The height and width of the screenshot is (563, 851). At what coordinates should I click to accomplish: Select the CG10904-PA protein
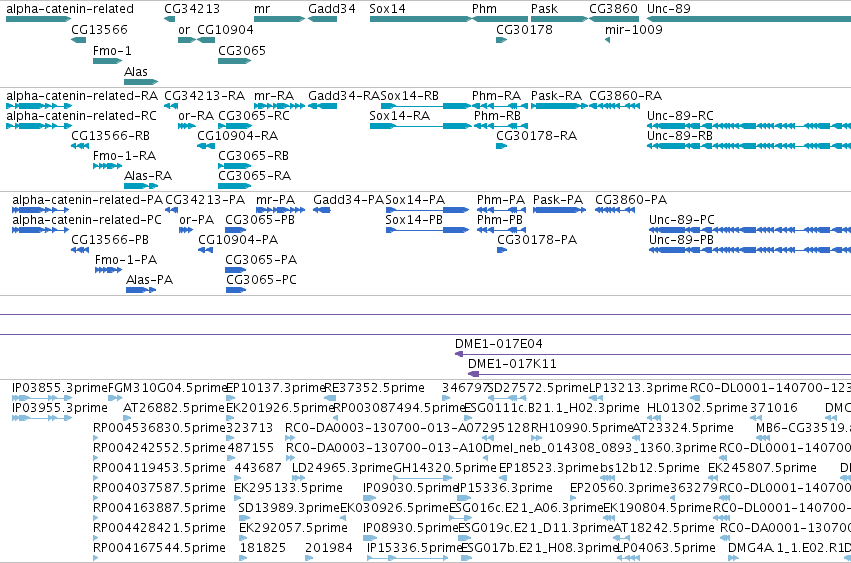click(205, 250)
